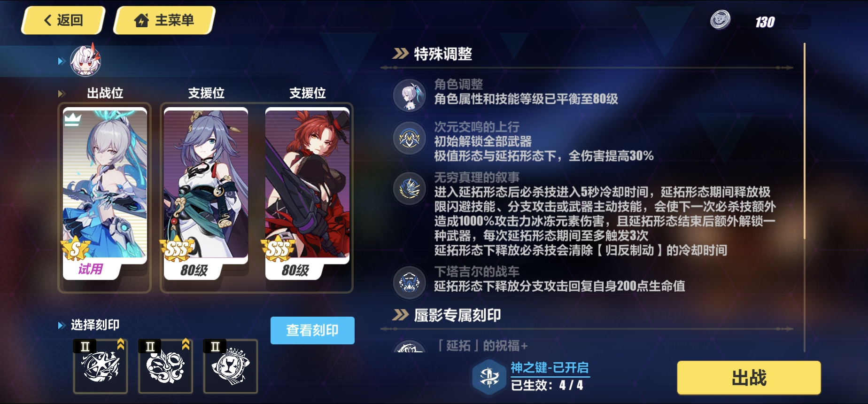868x404 pixels.
Task: Click 无穷真理的叙事 buff icon
Action: (x=410, y=188)
